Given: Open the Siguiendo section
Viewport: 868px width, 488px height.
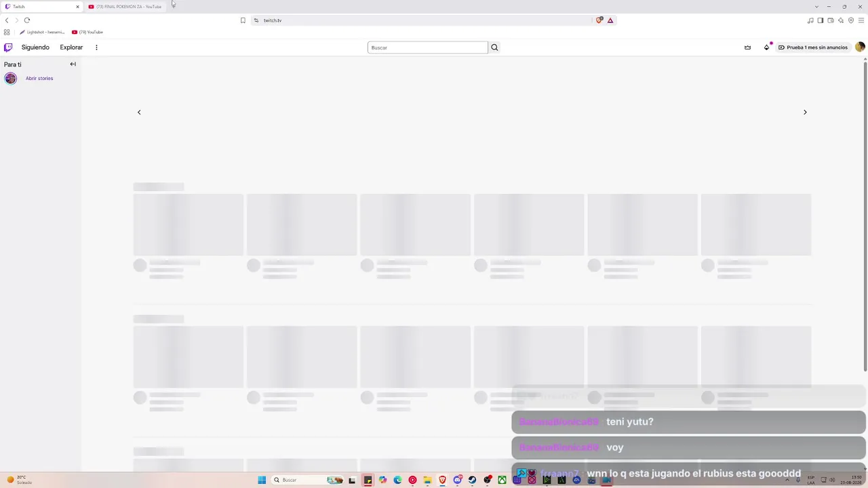Looking at the screenshot, I should (35, 47).
